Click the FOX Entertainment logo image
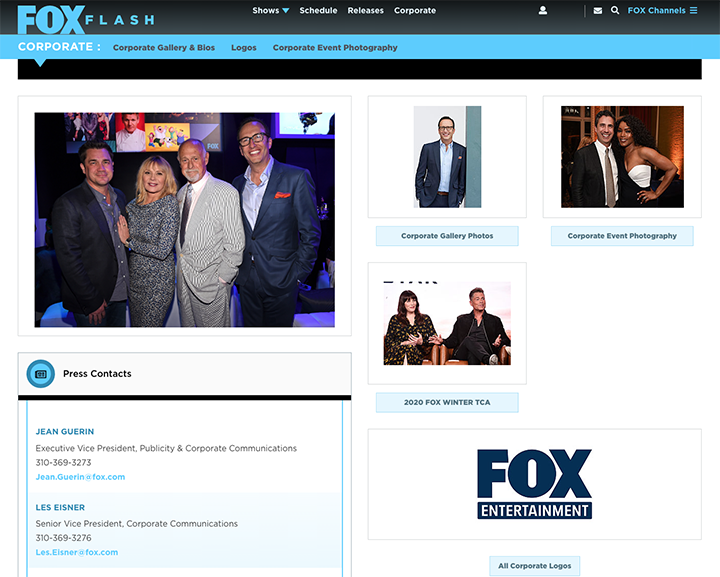 pyautogui.click(x=534, y=484)
